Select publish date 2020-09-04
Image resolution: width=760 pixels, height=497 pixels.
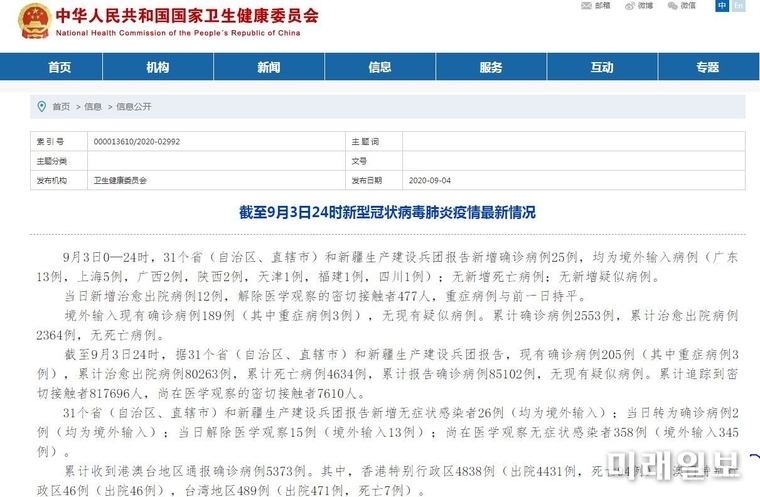(429, 180)
